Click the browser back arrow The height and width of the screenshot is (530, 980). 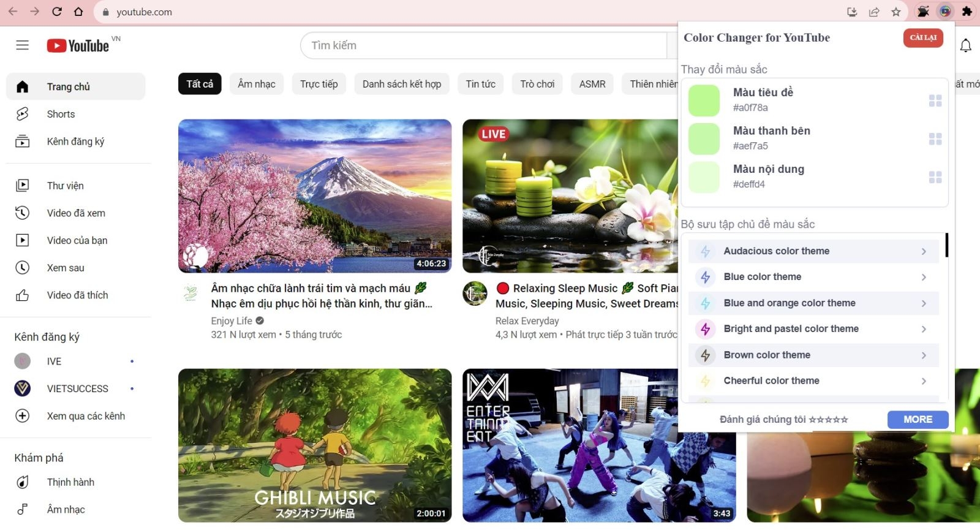click(x=13, y=12)
